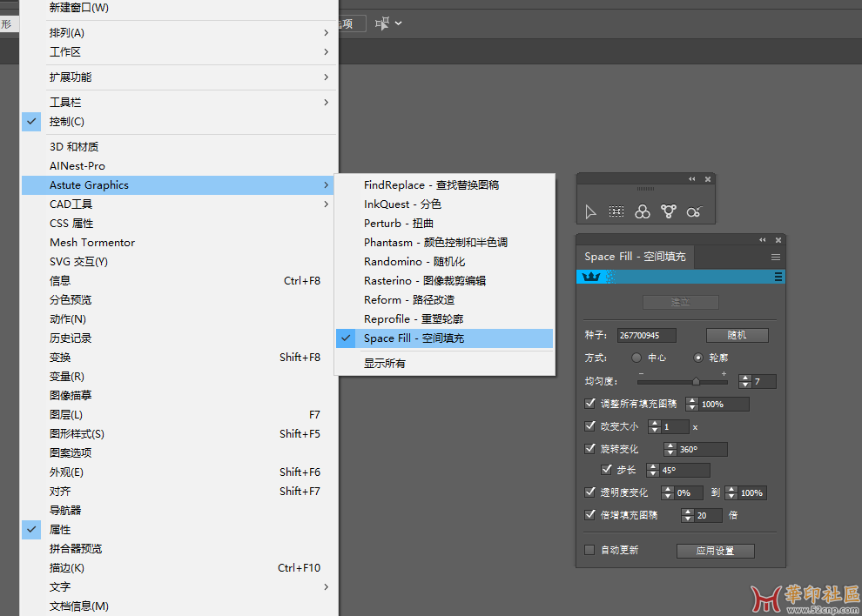Select the 轮廓 radio button

point(698,358)
